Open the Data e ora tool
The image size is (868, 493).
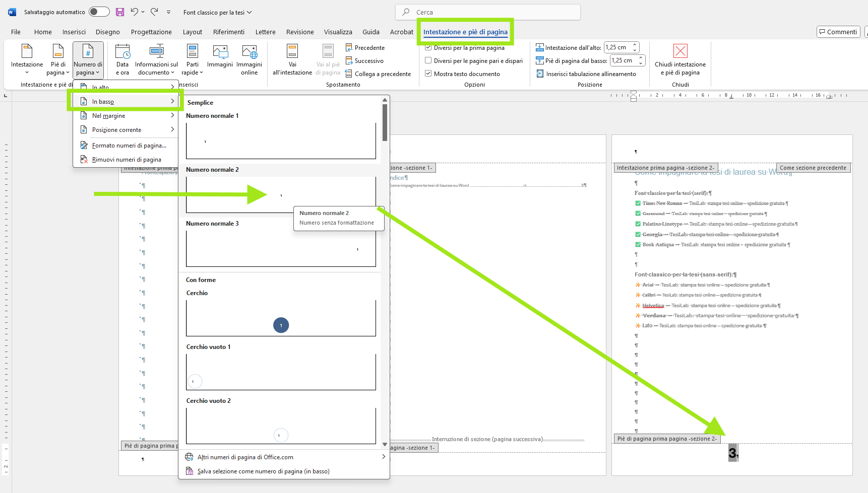[x=122, y=59]
